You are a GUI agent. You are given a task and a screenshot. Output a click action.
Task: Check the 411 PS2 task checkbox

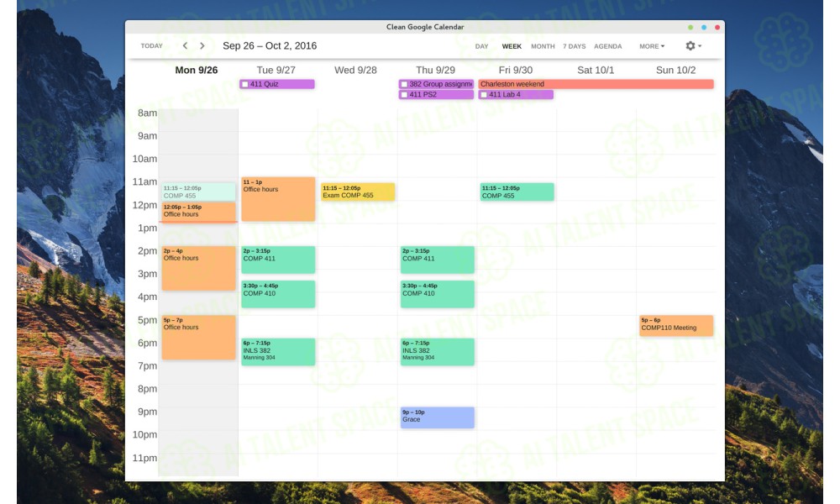405,95
